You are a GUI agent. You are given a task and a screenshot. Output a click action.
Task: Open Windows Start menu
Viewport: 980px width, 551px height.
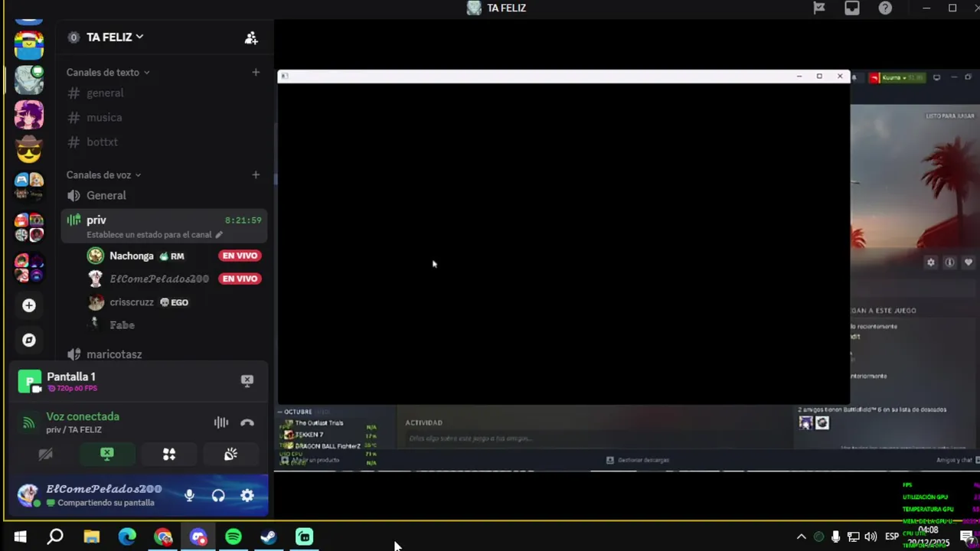coord(21,537)
